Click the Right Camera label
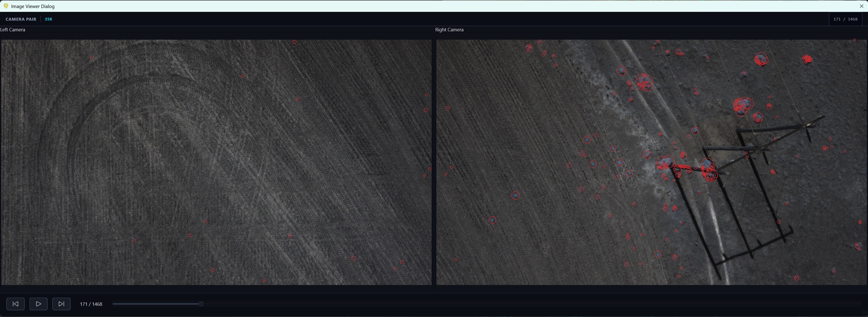868x317 pixels. coord(449,30)
